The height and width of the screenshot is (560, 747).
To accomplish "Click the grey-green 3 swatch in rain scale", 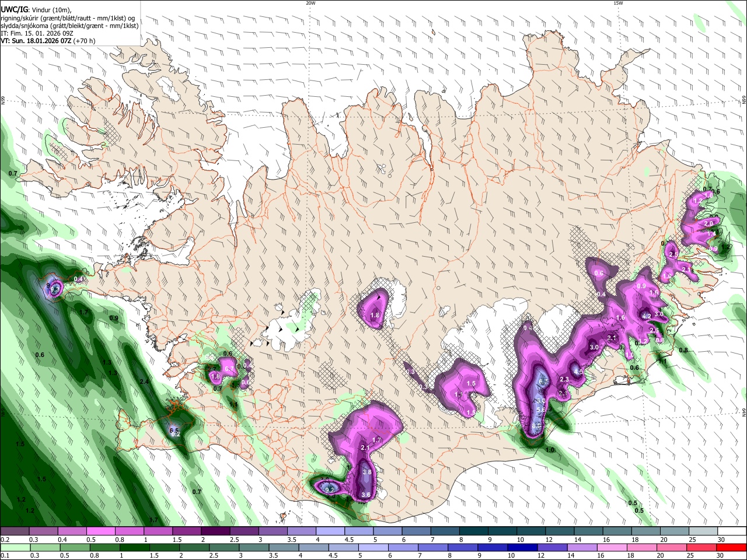I will click(x=254, y=547).
